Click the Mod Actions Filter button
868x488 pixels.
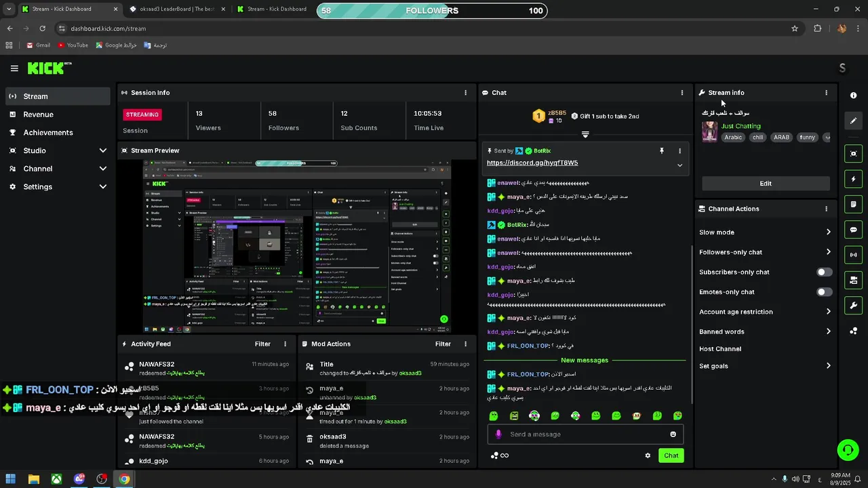pyautogui.click(x=443, y=344)
